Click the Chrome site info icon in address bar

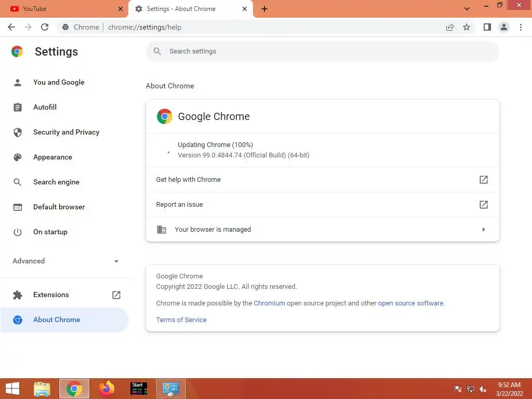(65, 27)
